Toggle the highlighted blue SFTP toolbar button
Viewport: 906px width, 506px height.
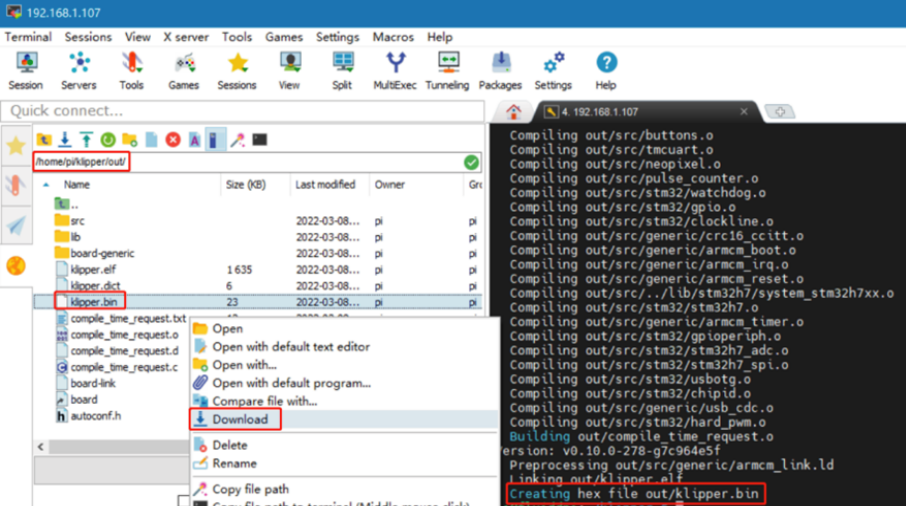point(214,140)
